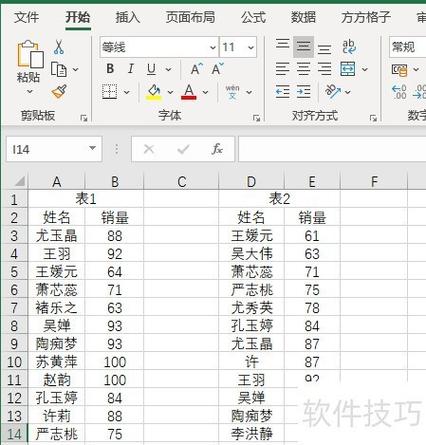This screenshot has height=445, width=426.
Task: Apply red font color A
Action: (189, 92)
